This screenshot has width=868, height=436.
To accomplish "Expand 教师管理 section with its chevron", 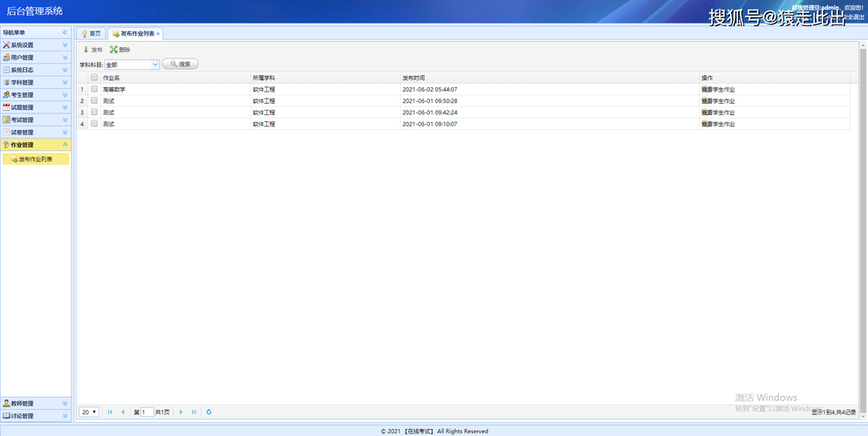I will tap(65, 404).
